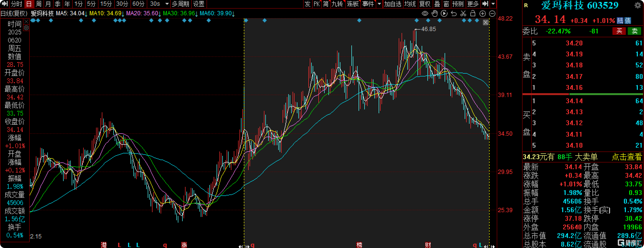Open the 更多 more menu
Viewport: 644px width, 248px height.
click(473, 4)
